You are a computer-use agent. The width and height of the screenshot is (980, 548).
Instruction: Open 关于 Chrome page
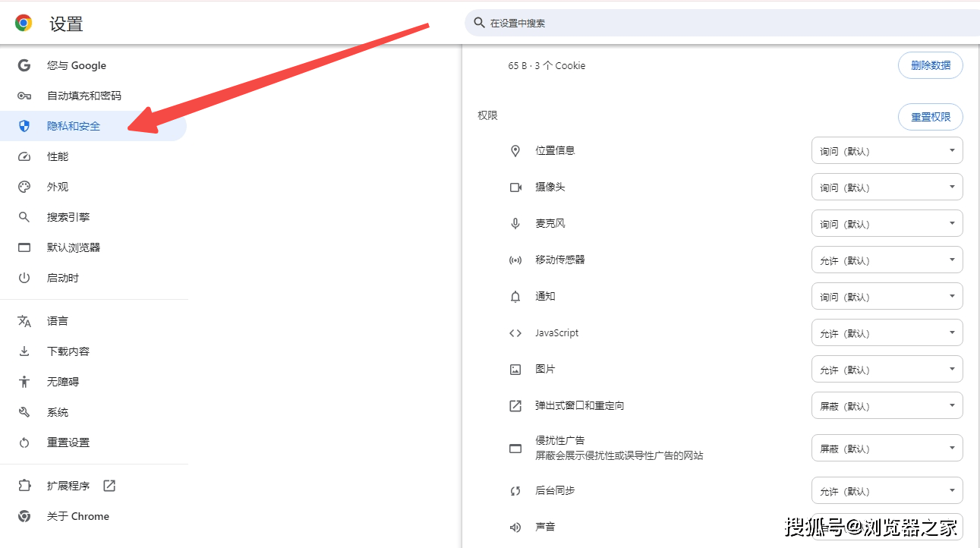[93, 516]
